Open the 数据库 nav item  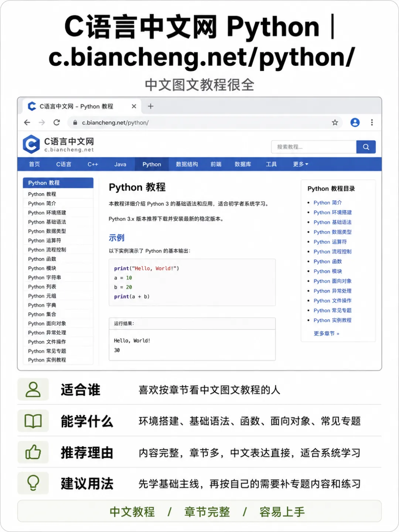(x=243, y=164)
